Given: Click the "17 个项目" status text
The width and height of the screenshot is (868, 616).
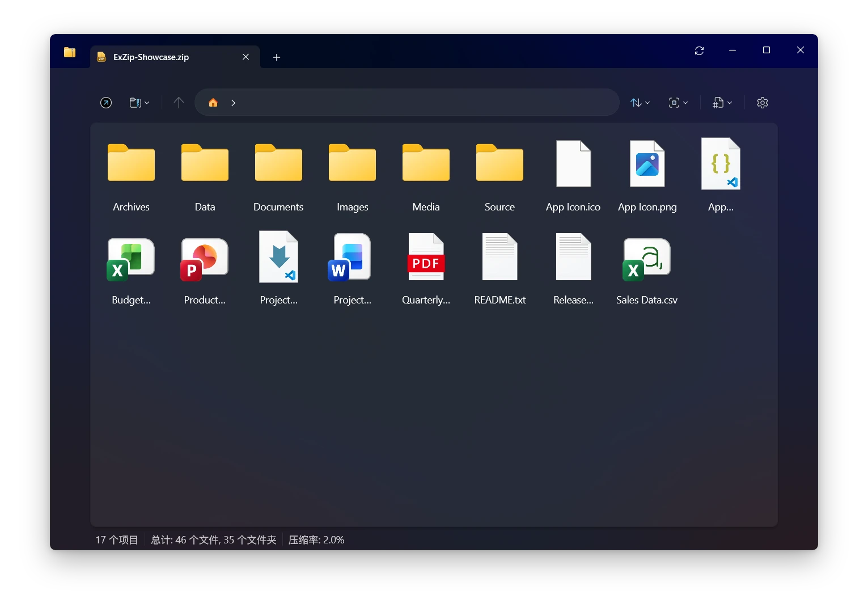Looking at the screenshot, I should click(117, 540).
